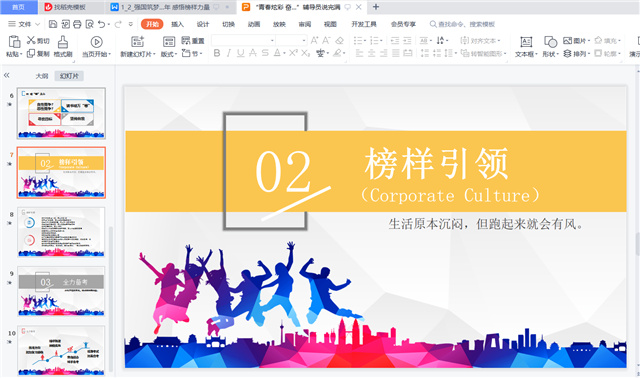Toggle Superscript formatting
The height and width of the screenshot is (378, 640).
pos(293,53)
